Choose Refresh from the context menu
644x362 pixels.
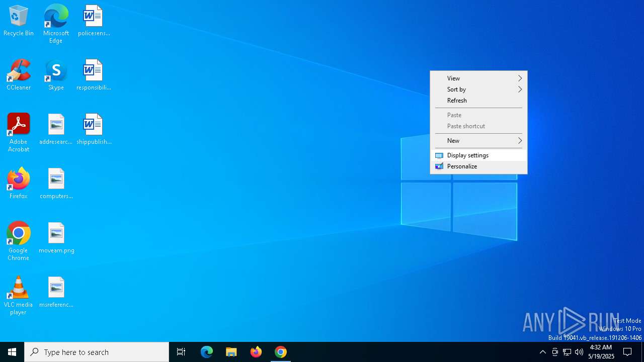point(478,101)
